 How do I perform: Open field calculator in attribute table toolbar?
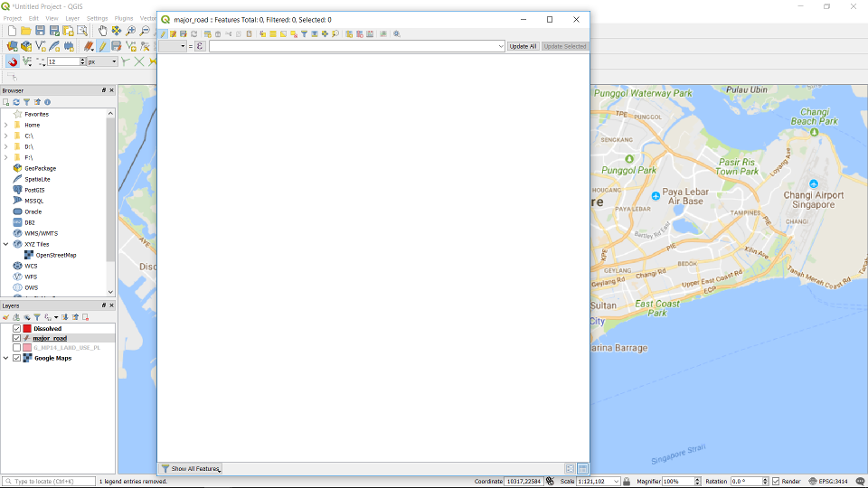tap(383, 33)
